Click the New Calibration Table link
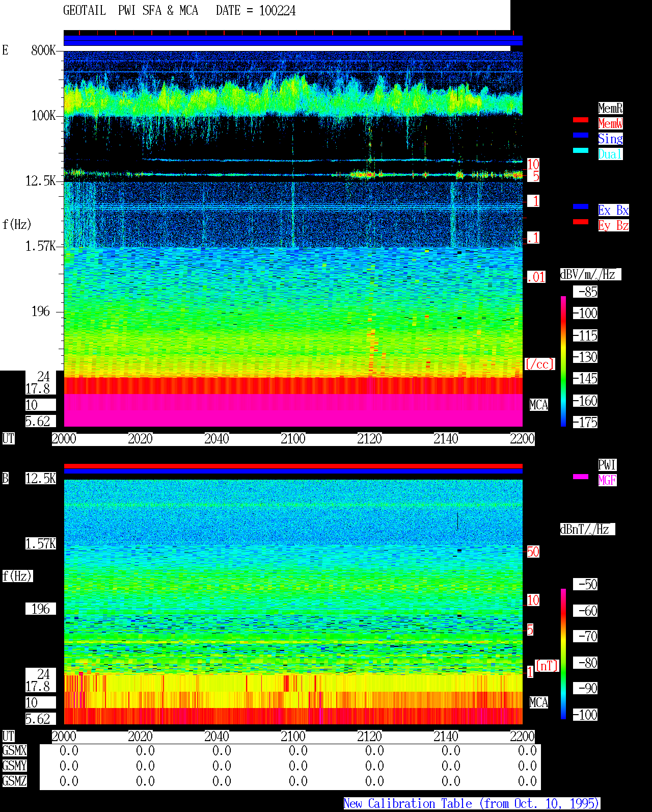This screenshot has width=652, height=812. [472, 804]
